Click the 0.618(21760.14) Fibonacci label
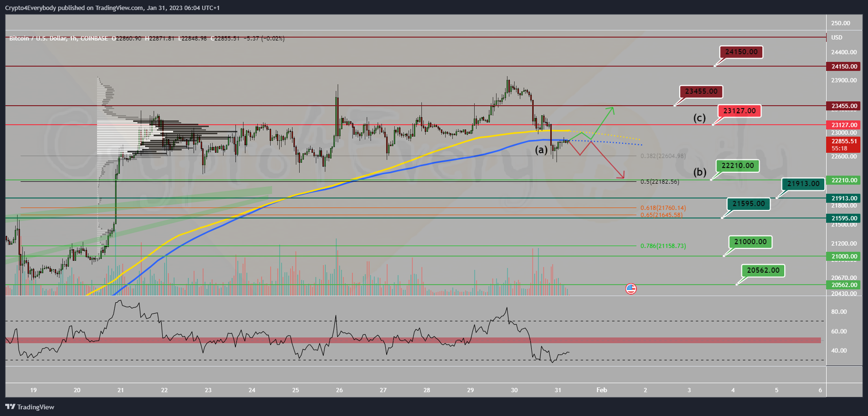 pos(663,208)
